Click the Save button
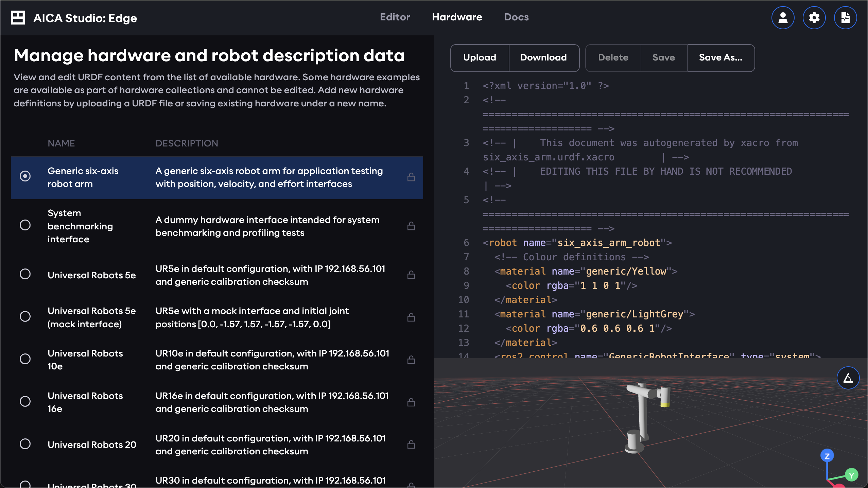868x488 pixels. pos(664,57)
